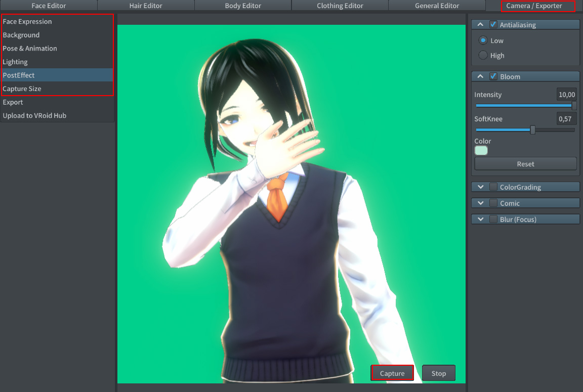
Task: Select the High antialiasing radio button
Action: tap(483, 56)
